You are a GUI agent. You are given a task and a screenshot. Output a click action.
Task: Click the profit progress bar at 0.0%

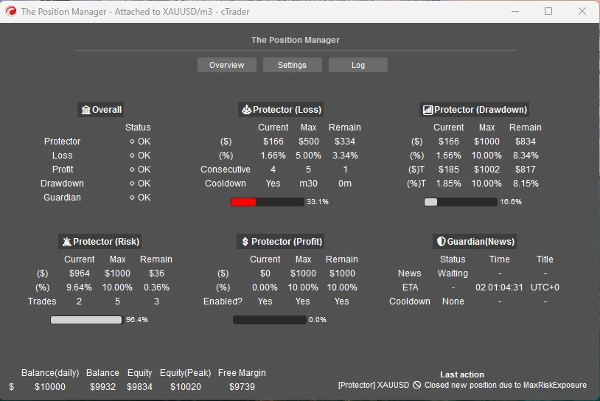pos(270,320)
